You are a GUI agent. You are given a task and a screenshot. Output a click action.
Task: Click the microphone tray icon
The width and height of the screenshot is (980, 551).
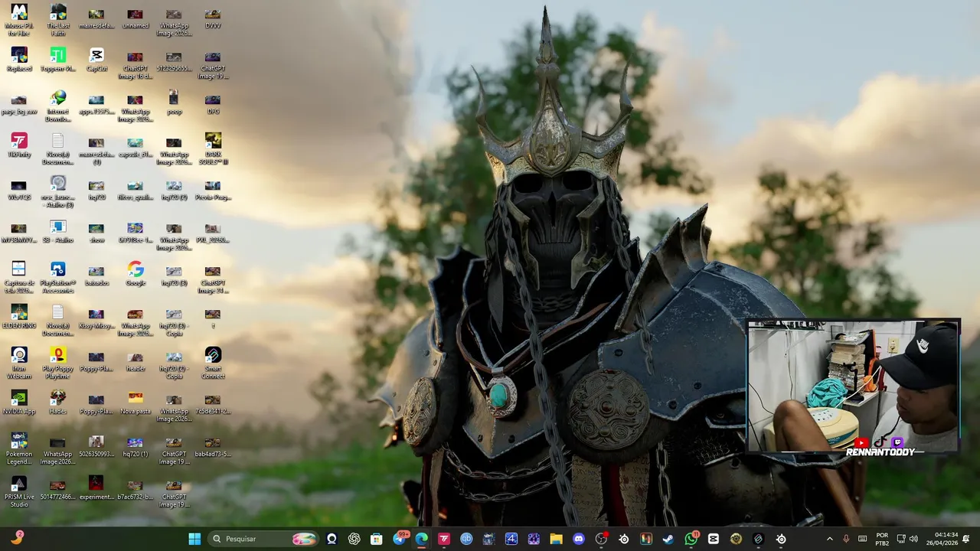click(x=846, y=539)
